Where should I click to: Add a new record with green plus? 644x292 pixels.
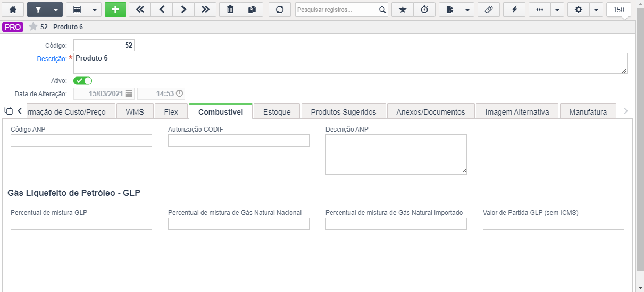point(115,10)
